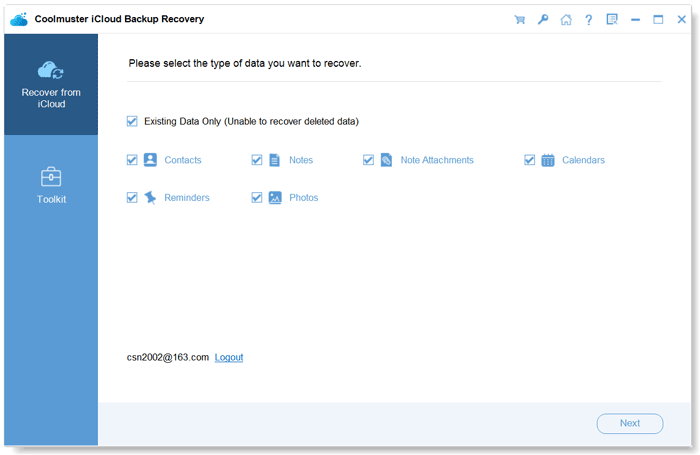Click the feedback note icon
Screen dimensions: 700x455
612,19
